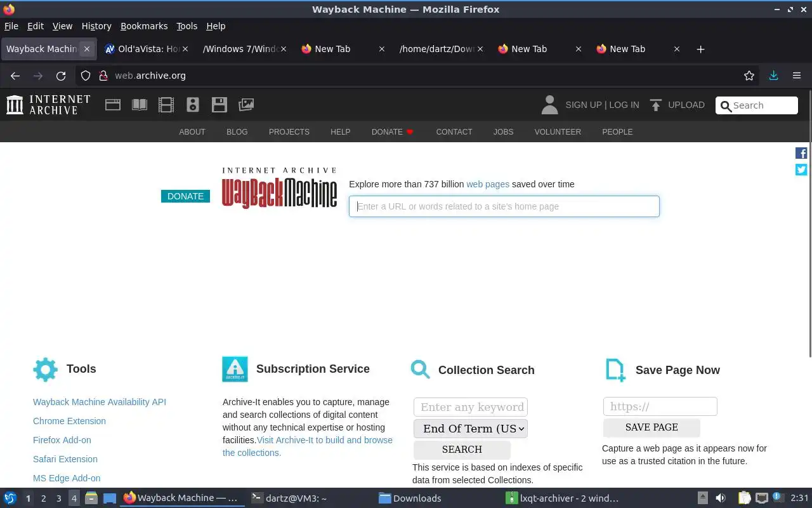
Task: Open SIGN UP link
Action: 584,105
